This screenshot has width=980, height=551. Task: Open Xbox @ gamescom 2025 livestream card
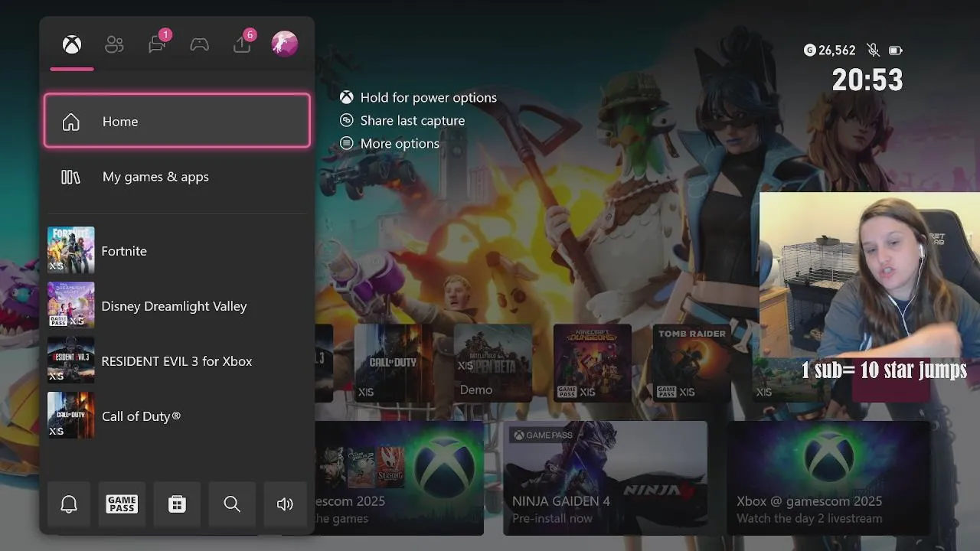pos(829,478)
